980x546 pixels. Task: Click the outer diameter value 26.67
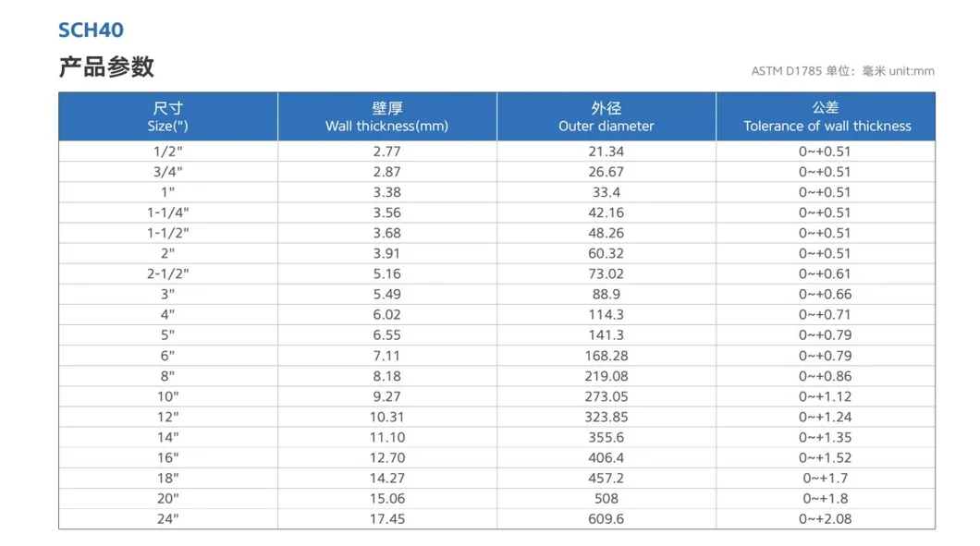[x=606, y=172]
